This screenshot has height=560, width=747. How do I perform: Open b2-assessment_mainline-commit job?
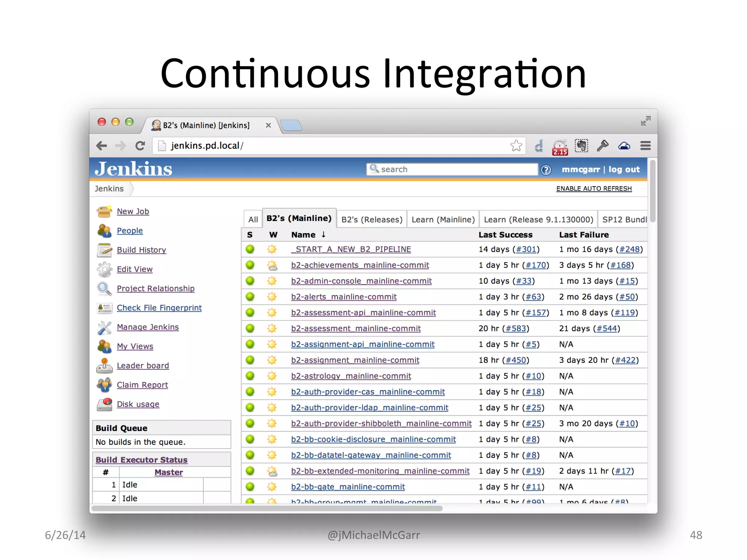[356, 328]
